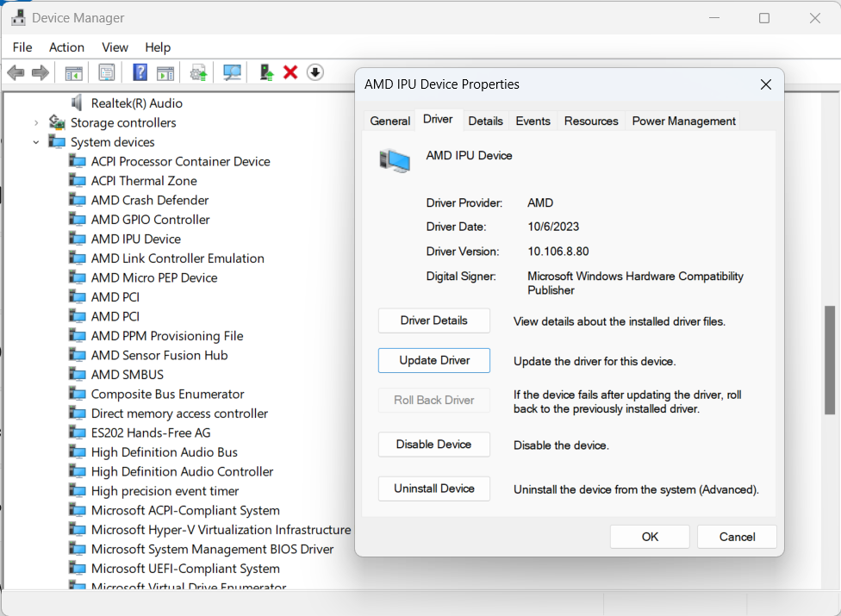Click the Device Manager title bar icon
Image resolution: width=841 pixels, height=616 pixels.
(x=18, y=18)
